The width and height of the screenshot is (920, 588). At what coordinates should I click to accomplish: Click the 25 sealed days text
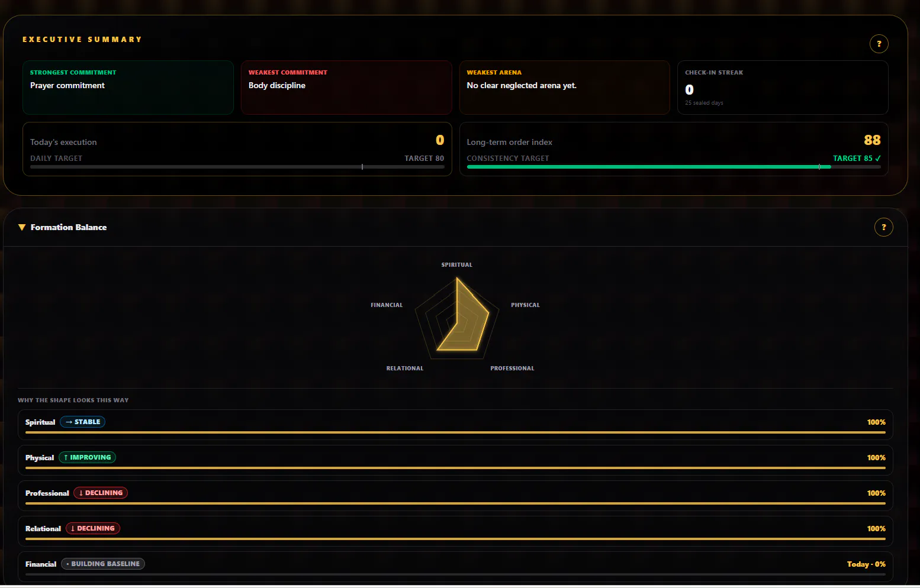704,103
